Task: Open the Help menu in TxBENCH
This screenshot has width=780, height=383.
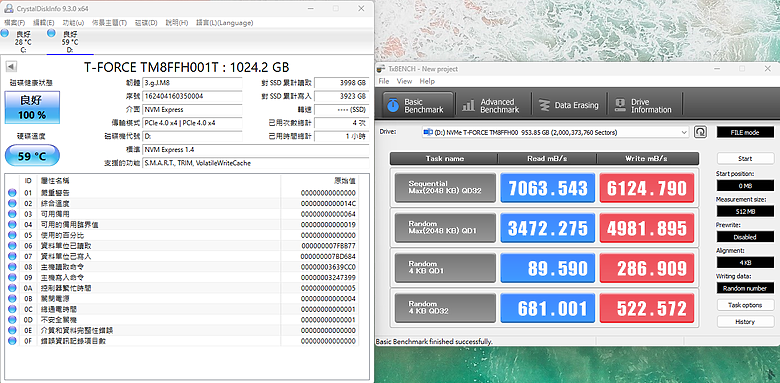Action: 427,81
